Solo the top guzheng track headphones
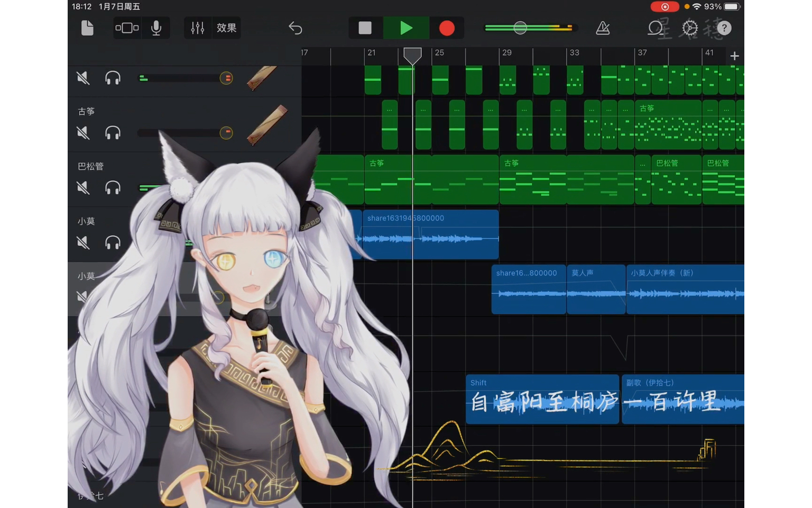812x508 pixels. [113, 78]
